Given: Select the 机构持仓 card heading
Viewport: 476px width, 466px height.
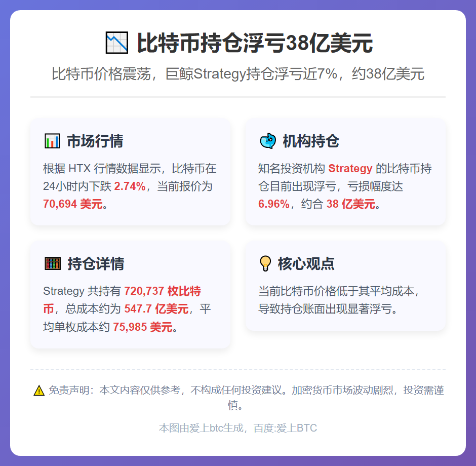Looking at the screenshot, I should point(311,141).
